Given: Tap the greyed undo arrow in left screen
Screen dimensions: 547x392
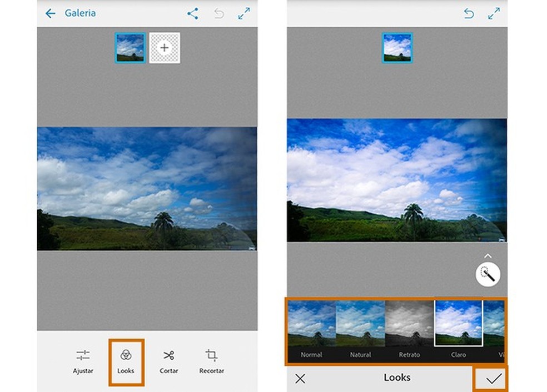Looking at the screenshot, I should 219,13.
